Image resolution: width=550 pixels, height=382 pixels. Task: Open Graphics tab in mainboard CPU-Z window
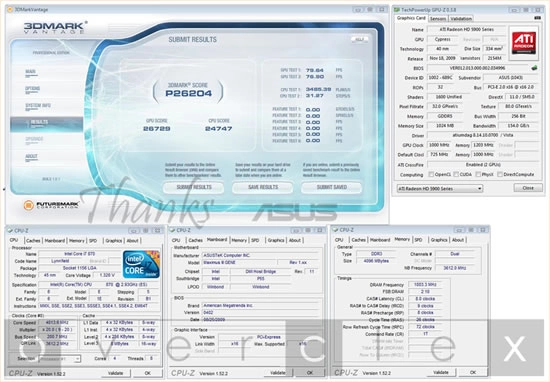(276, 240)
